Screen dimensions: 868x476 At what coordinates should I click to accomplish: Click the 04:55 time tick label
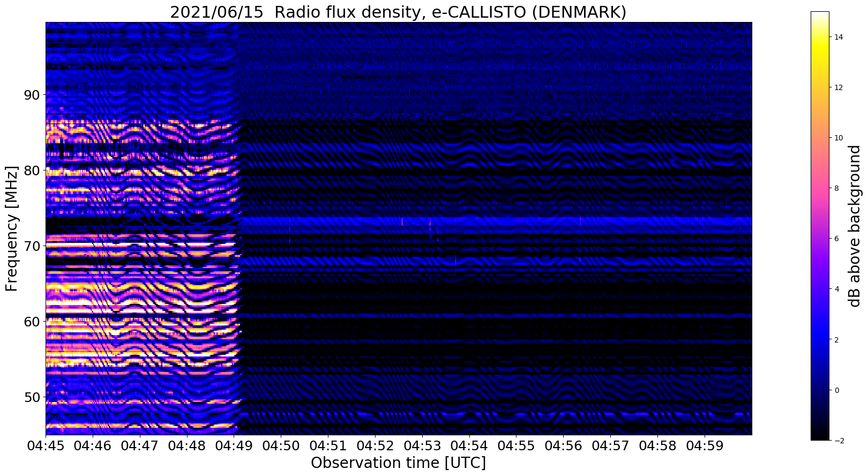coord(517,445)
